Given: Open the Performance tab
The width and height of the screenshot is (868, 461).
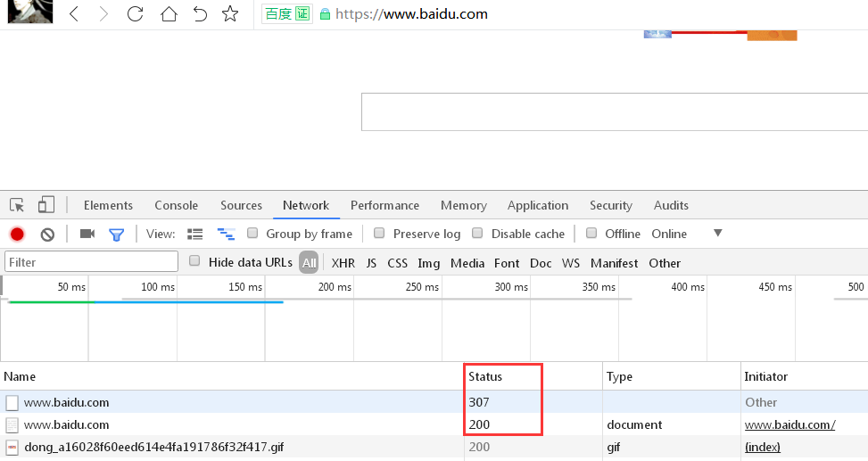Looking at the screenshot, I should click(384, 205).
